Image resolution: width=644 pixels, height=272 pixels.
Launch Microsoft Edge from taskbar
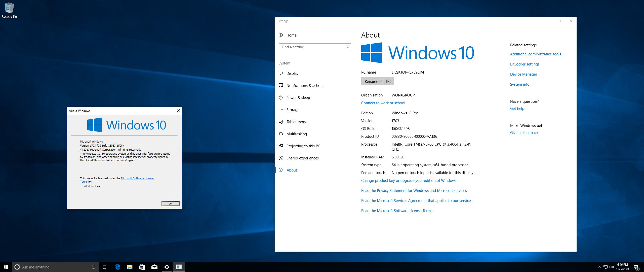(117, 267)
